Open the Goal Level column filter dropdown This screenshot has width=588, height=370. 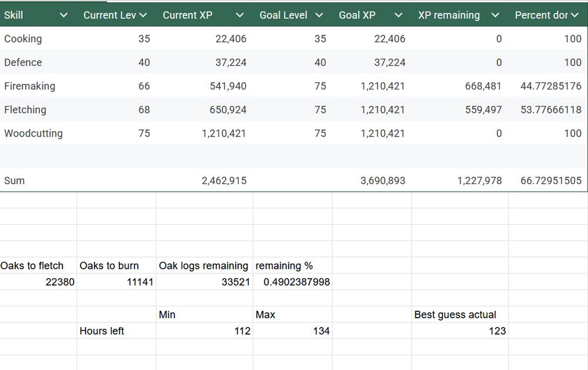click(319, 15)
